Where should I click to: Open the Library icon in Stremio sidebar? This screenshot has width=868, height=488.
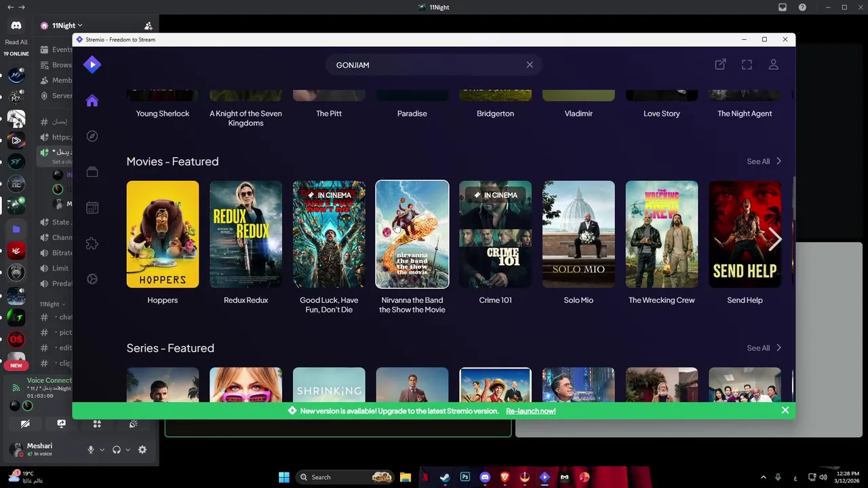(x=92, y=172)
